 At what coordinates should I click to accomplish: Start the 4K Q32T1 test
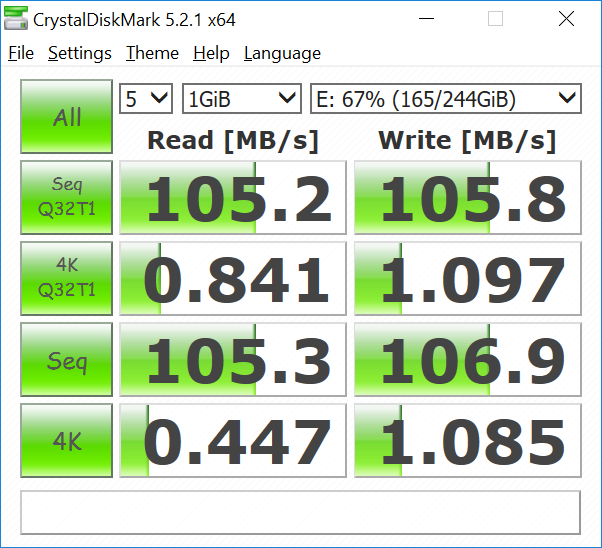[x=67, y=278]
